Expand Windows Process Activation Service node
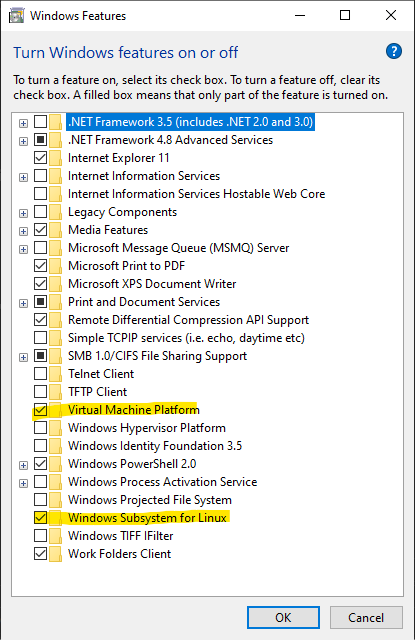 click(24, 483)
